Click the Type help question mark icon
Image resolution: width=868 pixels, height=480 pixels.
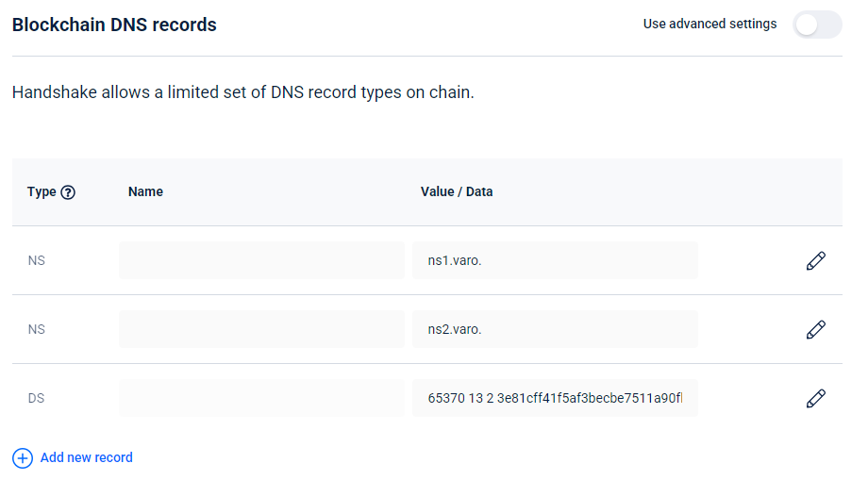(68, 192)
